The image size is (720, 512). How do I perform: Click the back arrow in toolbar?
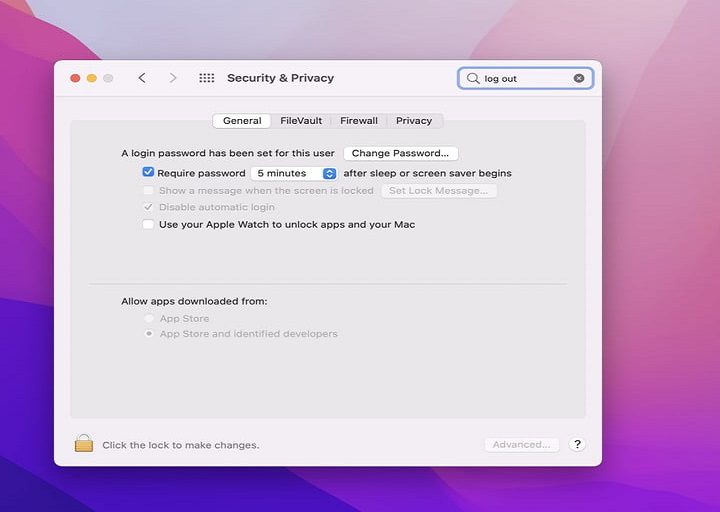point(142,78)
